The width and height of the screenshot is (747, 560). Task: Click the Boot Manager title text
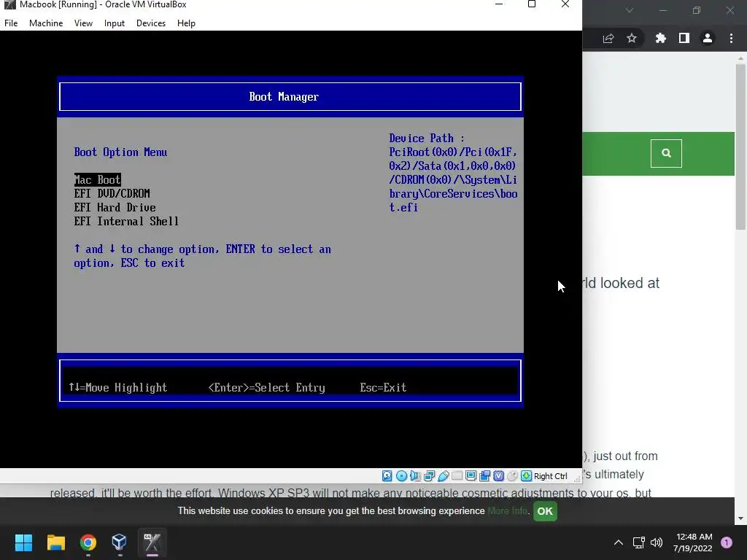click(284, 97)
